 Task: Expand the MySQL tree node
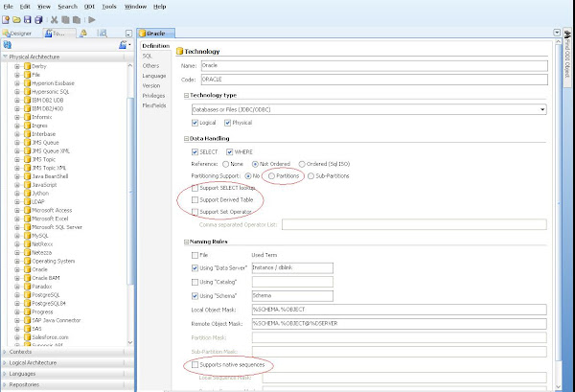[x=17, y=234]
